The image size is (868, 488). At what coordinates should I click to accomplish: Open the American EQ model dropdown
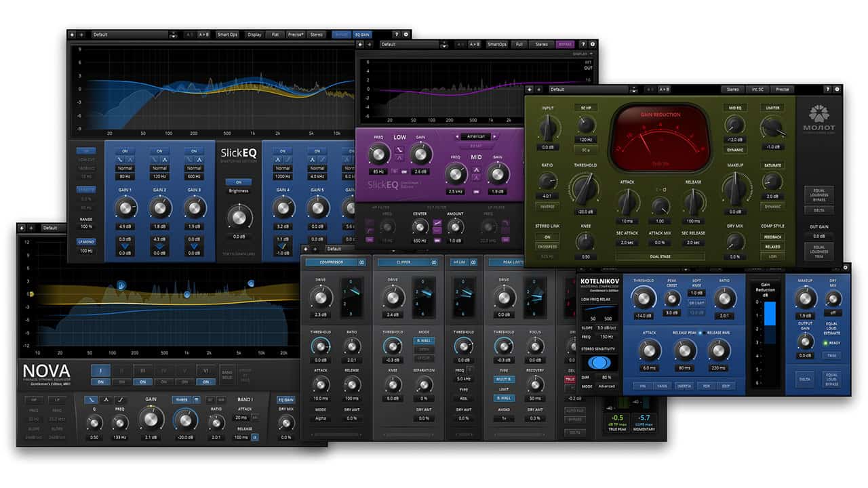tap(476, 136)
